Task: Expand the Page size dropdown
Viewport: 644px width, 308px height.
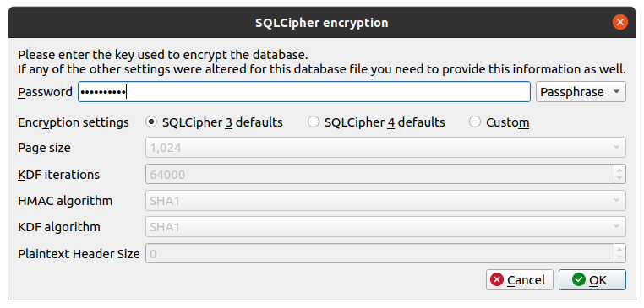Action: tap(385, 148)
